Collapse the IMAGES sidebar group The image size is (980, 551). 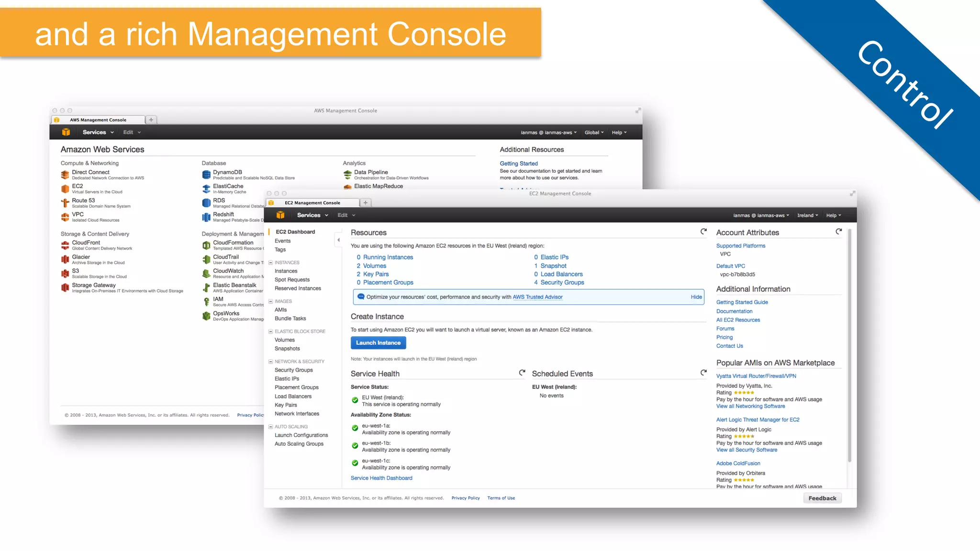pyautogui.click(x=271, y=301)
